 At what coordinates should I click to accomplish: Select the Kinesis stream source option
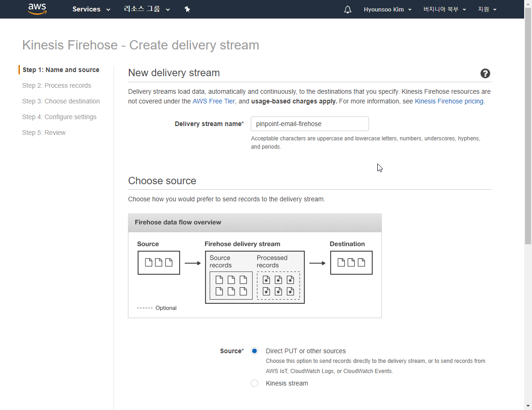point(254,383)
